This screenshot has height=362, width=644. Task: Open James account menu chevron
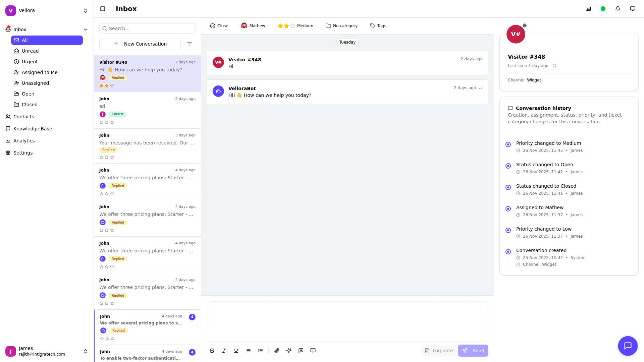[x=86, y=351]
